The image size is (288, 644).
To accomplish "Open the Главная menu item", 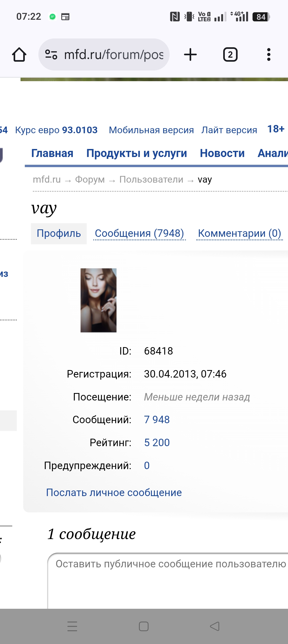I will tap(52, 153).
